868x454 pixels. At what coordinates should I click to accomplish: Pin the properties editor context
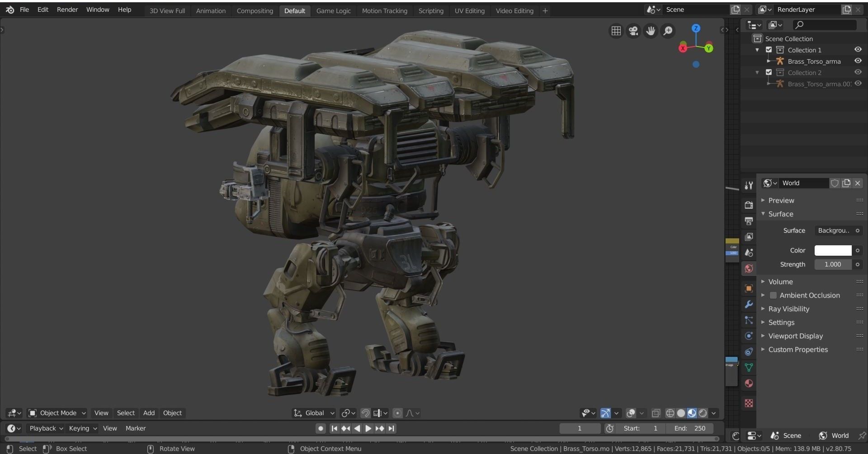pyautogui.click(x=862, y=435)
